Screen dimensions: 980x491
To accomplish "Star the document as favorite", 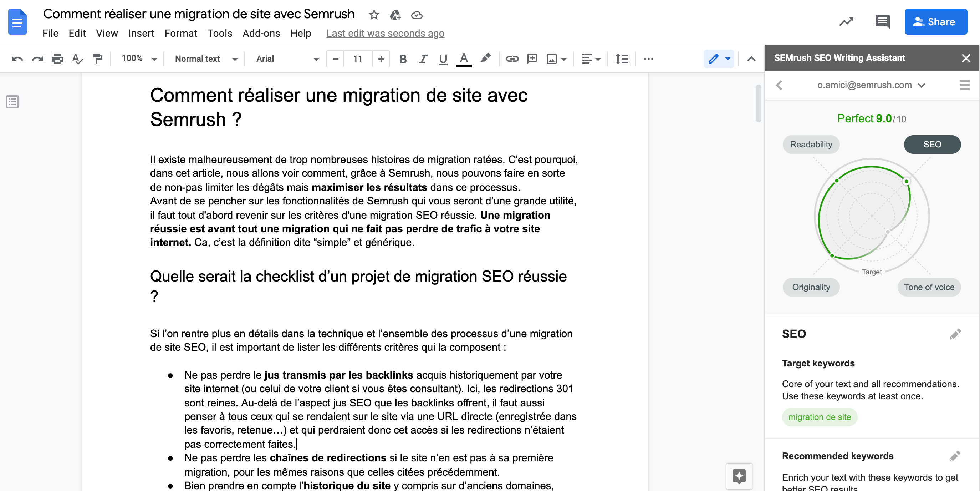I will 374,15.
